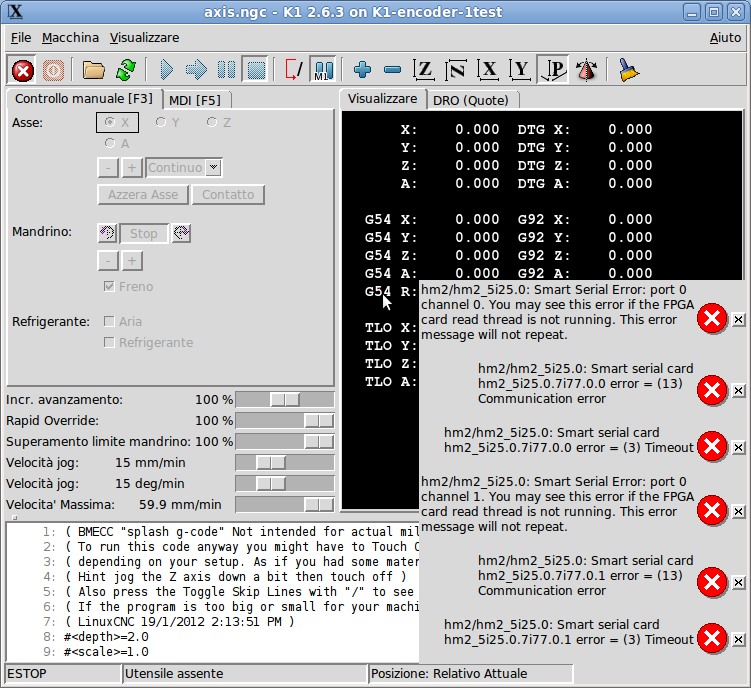The image size is (751, 688).
Task: Enable the Refrigerante checkbox
Action: tap(148, 343)
